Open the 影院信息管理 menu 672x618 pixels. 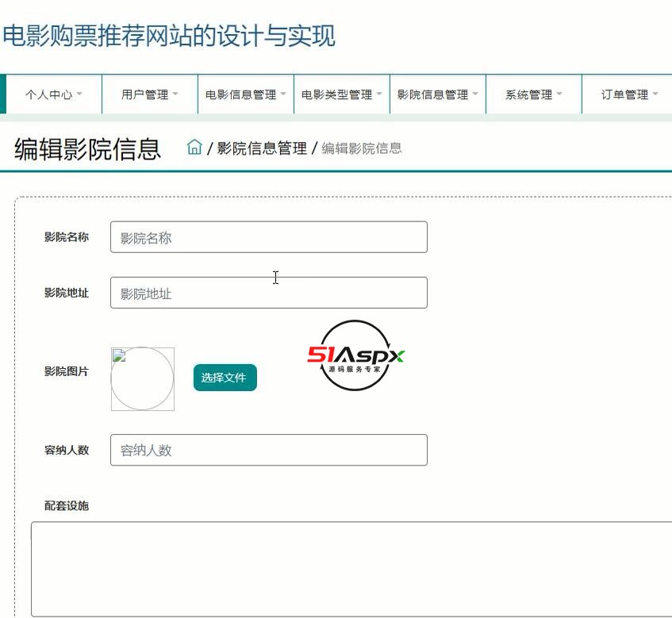[x=438, y=94]
